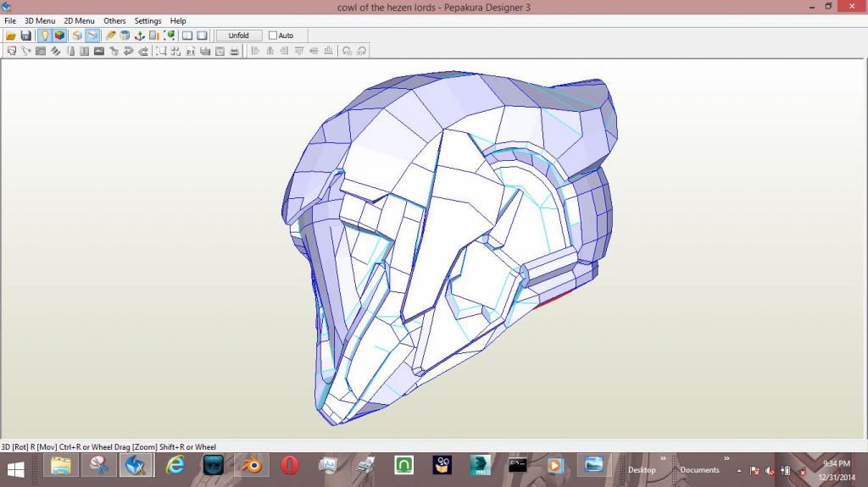The height and width of the screenshot is (487, 868).
Task: Toggle the light bulb lighting icon
Action: click(x=45, y=36)
